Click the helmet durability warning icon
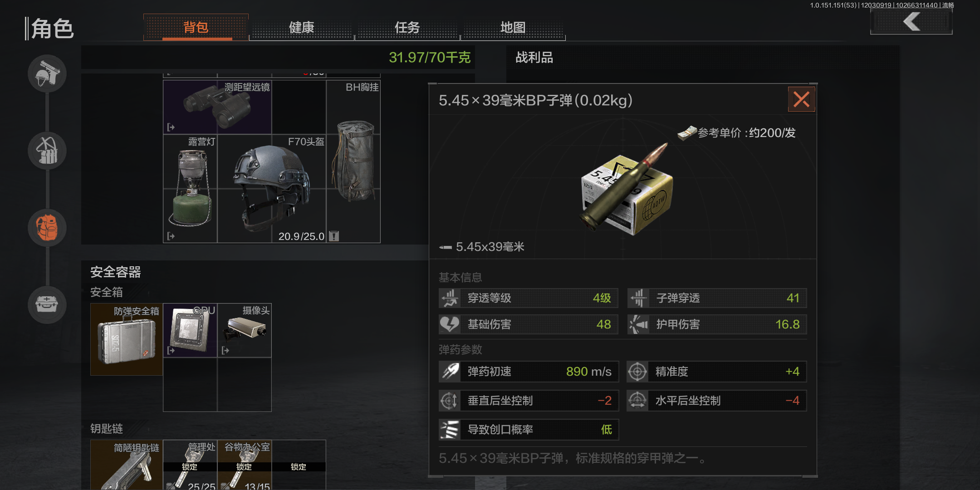The height and width of the screenshot is (490, 980). [x=334, y=236]
